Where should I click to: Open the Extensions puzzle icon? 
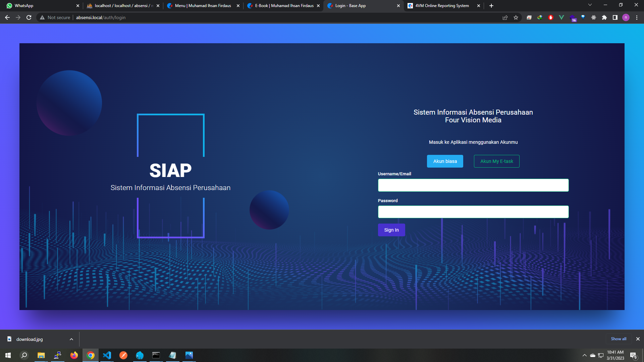click(x=604, y=17)
